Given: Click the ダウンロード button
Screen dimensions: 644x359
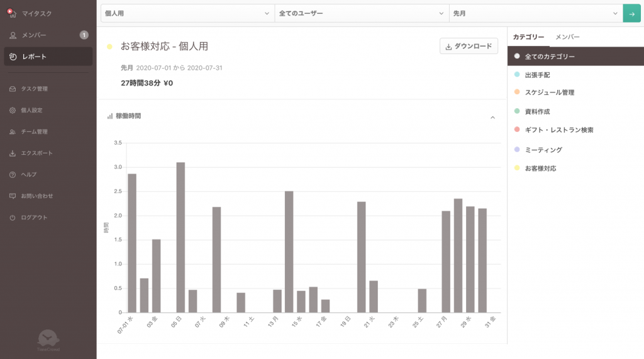Looking at the screenshot, I should [x=469, y=47].
